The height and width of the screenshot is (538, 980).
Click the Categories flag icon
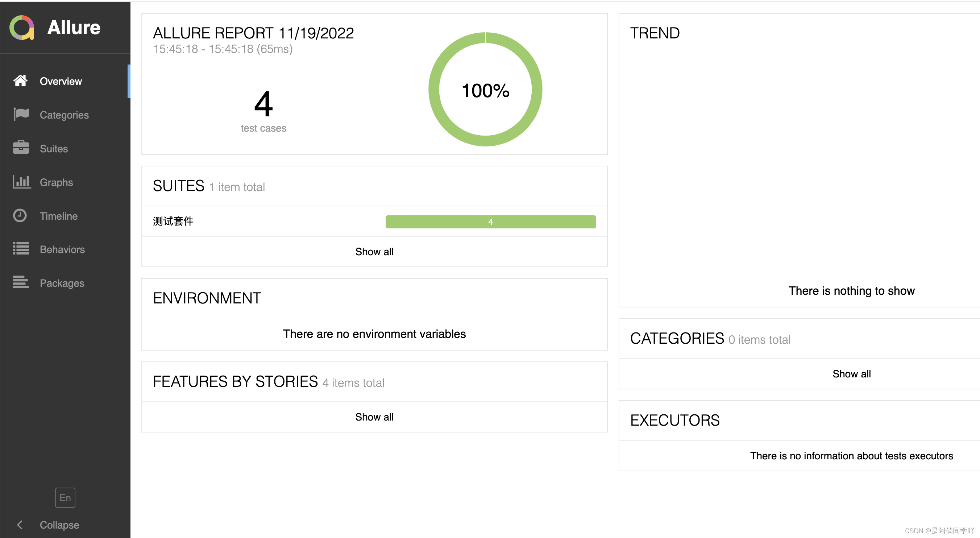(x=21, y=114)
